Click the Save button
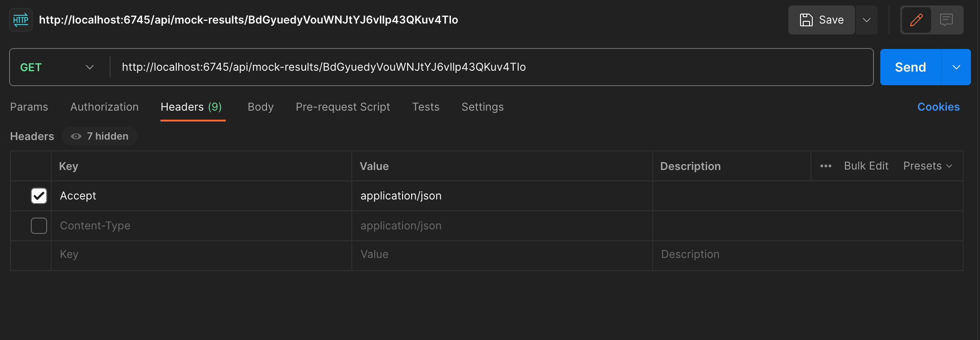Image resolution: width=980 pixels, height=340 pixels. point(821,20)
